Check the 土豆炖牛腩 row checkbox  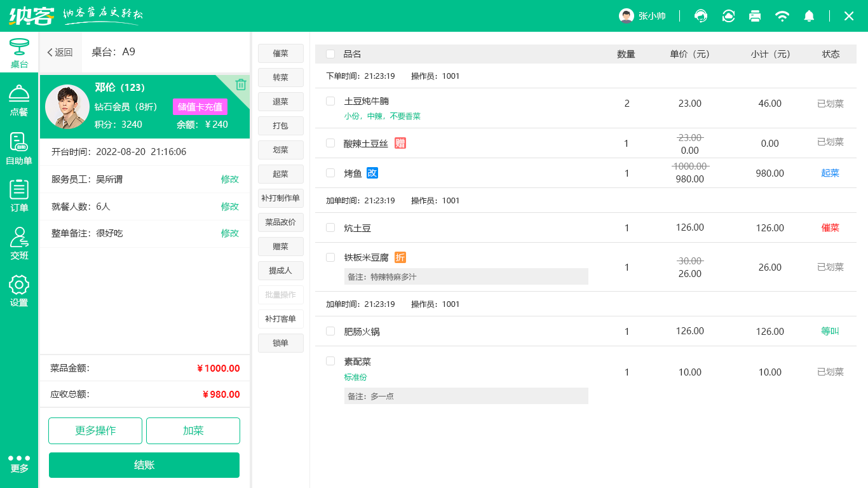(330, 101)
